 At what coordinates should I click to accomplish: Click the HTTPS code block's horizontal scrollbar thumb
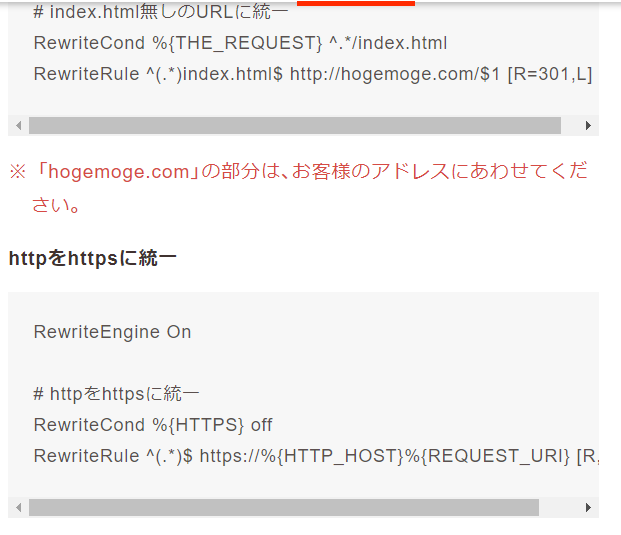pos(283,508)
